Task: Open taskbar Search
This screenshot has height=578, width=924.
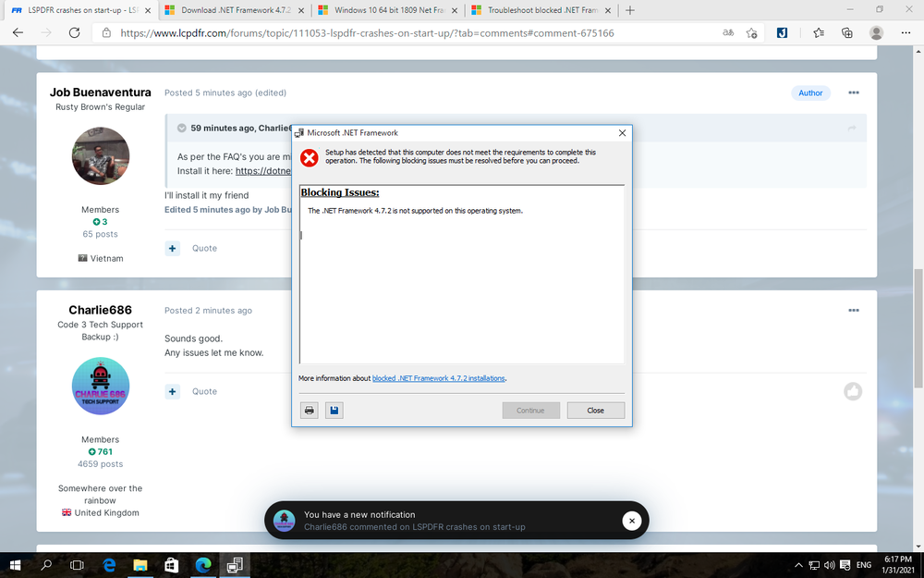Action: tap(46, 566)
